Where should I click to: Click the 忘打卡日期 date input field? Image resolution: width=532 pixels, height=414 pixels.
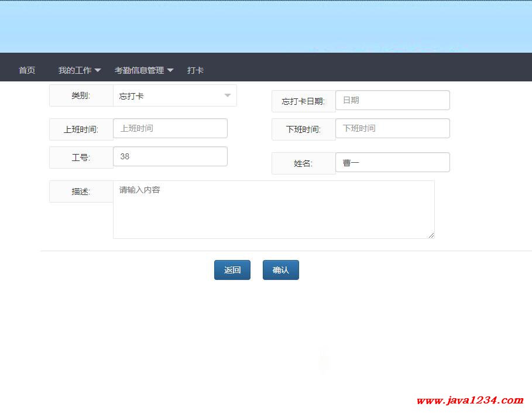(393, 100)
